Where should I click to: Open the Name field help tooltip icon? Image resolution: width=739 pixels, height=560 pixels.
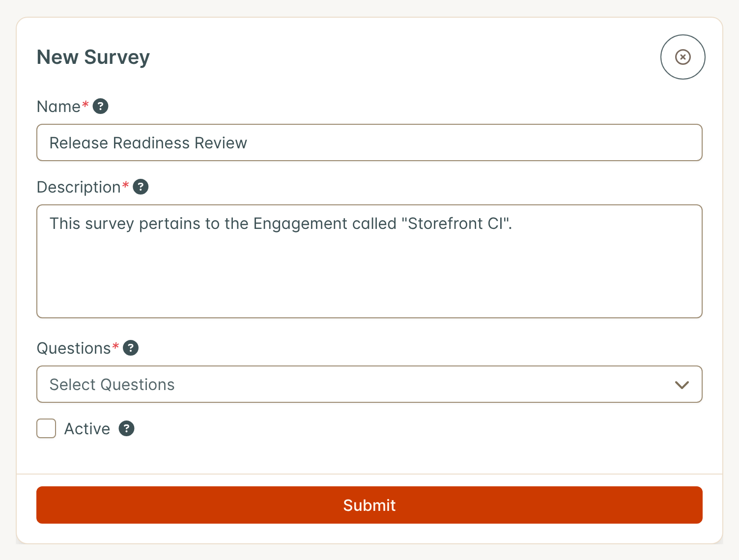[x=100, y=106]
